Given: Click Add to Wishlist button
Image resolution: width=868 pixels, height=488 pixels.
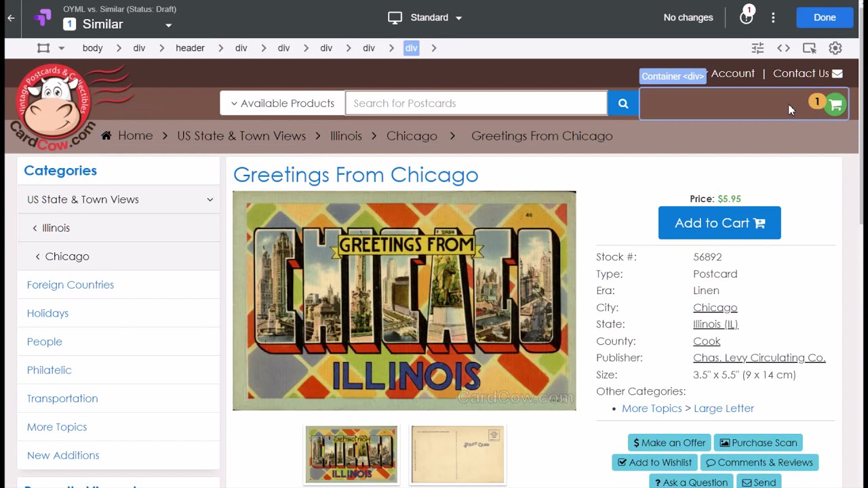Looking at the screenshot, I should [x=654, y=463].
